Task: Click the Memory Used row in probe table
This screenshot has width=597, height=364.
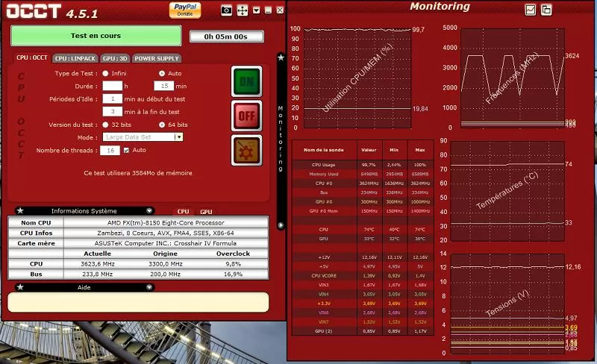Action: (x=363, y=174)
